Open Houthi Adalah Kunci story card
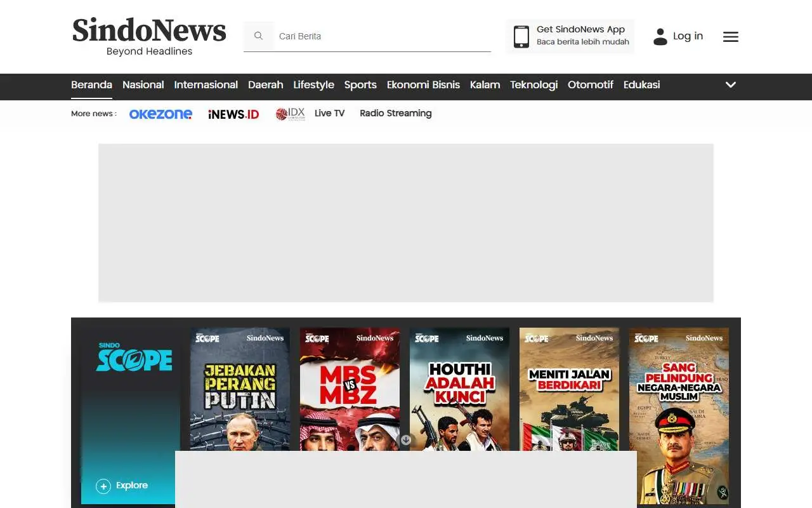This screenshot has width=812, height=508. pyautogui.click(x=459, y=389)
